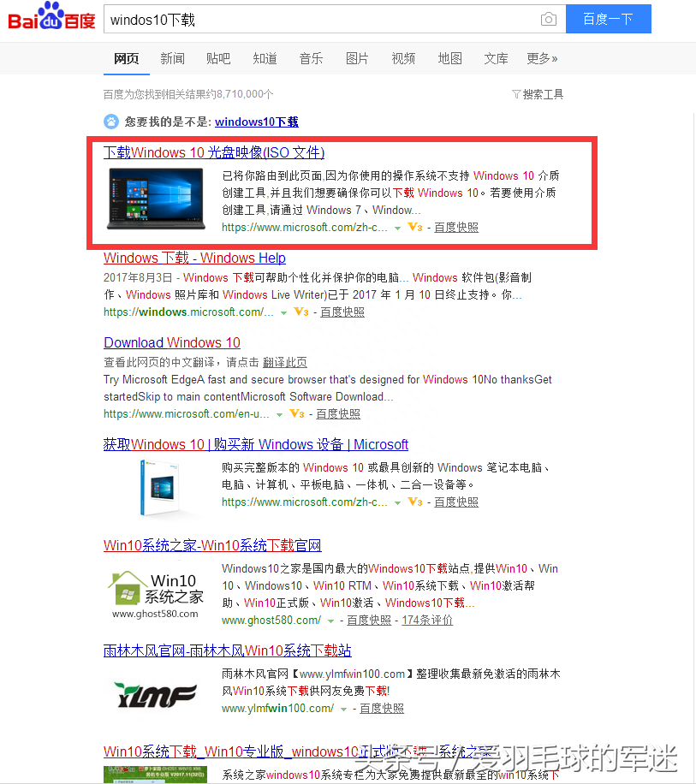Click the V3 badge under the first result
Image resolution: width=696 pixels, height=784 pixels.
(x=414, y=227)
